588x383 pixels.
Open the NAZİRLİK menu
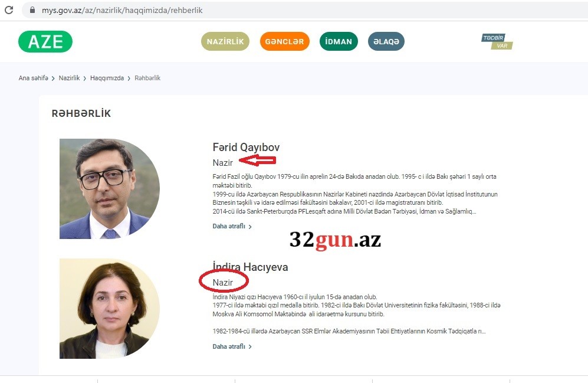(x=225, y=41)
